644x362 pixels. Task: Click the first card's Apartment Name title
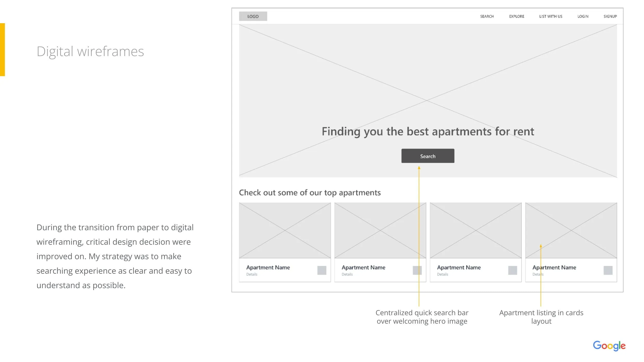click(x=268, y=267)
